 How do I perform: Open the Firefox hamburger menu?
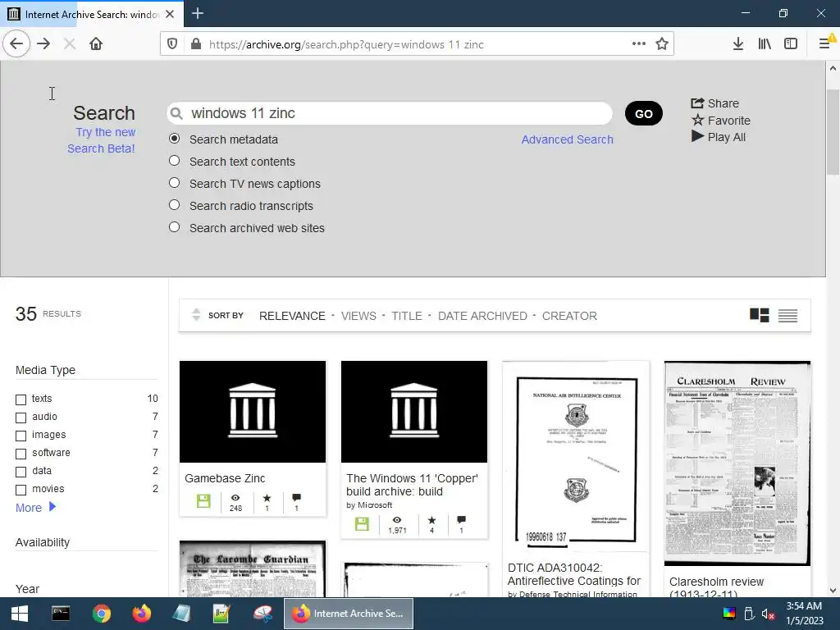click(824, 44)
